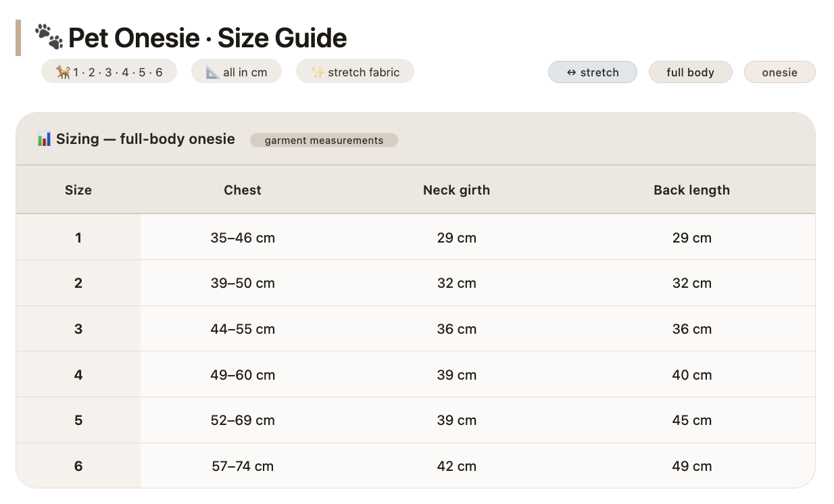
Task: Click the 35–46 cm chest cell
Action: [243, 238]
